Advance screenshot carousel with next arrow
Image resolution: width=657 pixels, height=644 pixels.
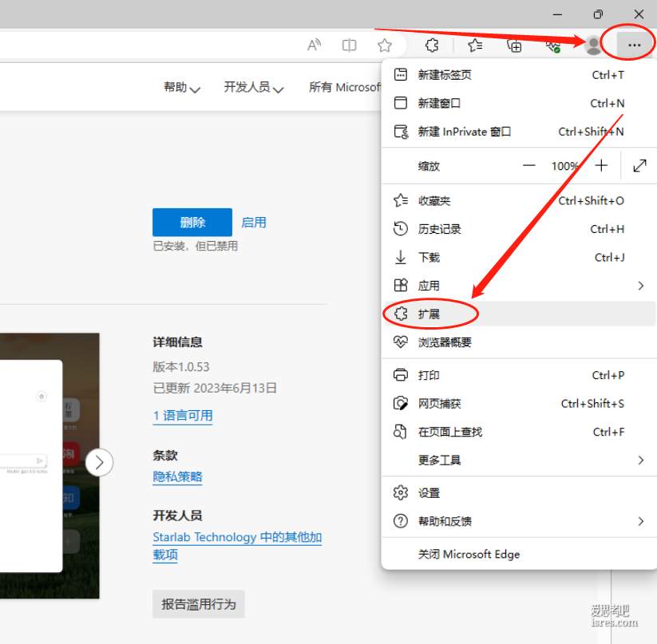click(99, 462)
